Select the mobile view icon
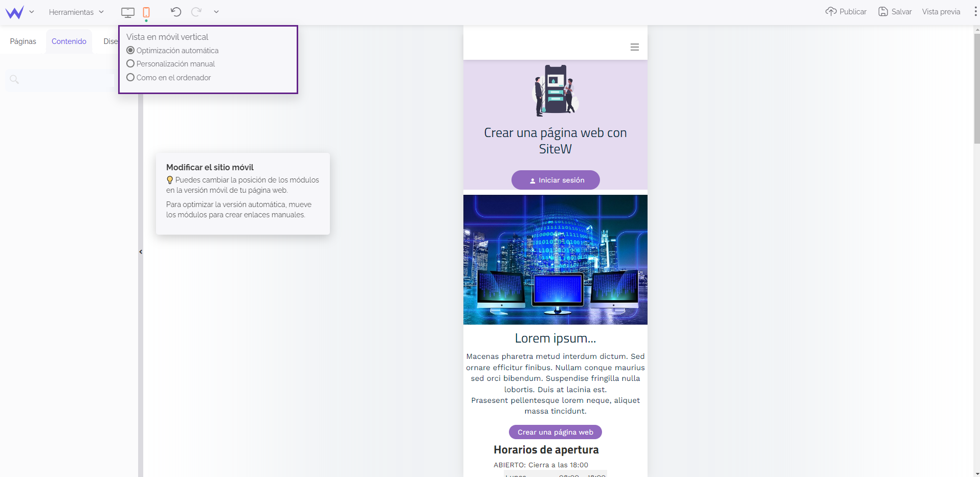The image size is (980, 477). 146,12
